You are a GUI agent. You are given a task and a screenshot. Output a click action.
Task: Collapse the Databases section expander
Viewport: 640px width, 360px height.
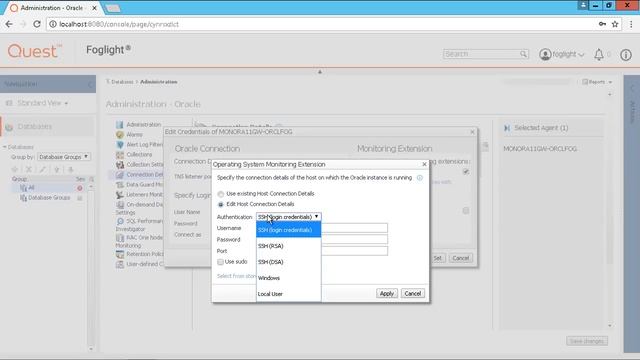pos(5,147)
